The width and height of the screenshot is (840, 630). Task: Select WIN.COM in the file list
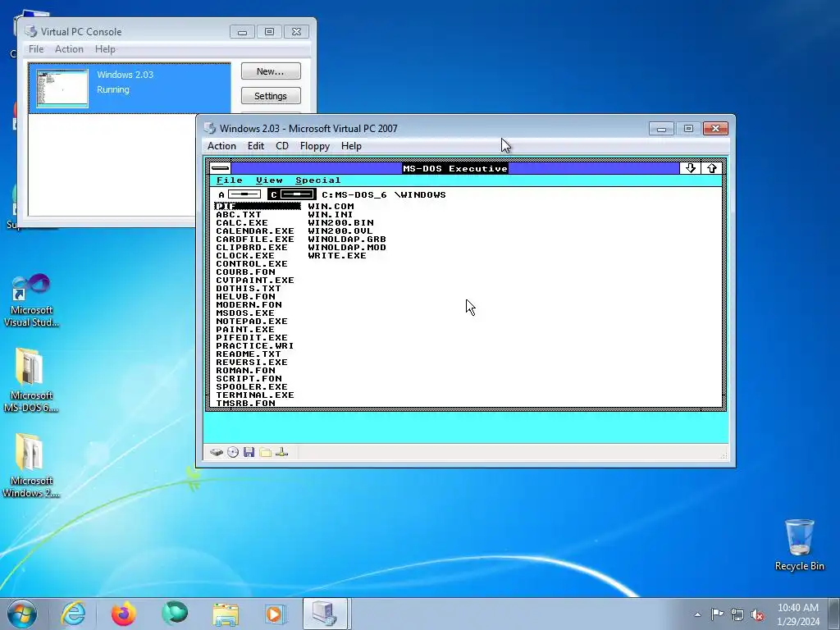(x=331, y=206)
